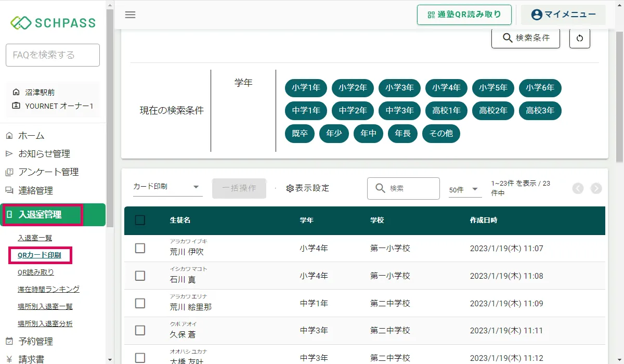624x364 pixels.
Task: Open the 場所別入退室分析 link
Action: pyautogui.click(x=45, y=324)
